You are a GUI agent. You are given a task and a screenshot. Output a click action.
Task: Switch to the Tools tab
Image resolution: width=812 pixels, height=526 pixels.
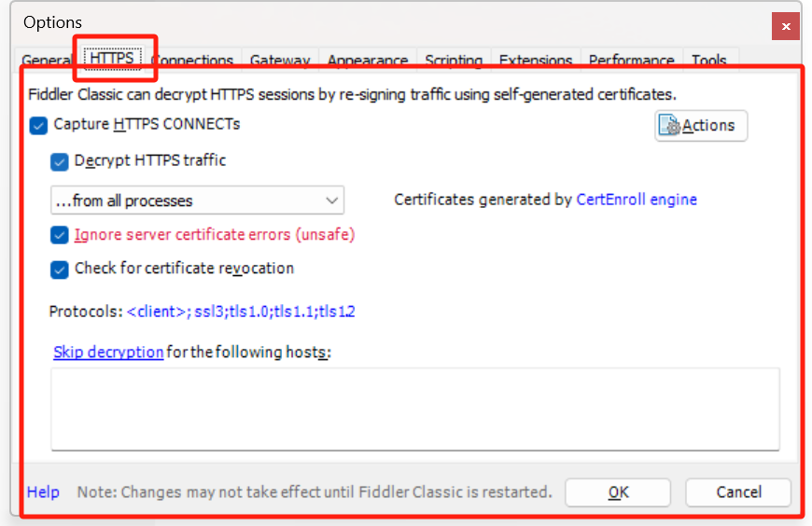click(x=709, y=60)
